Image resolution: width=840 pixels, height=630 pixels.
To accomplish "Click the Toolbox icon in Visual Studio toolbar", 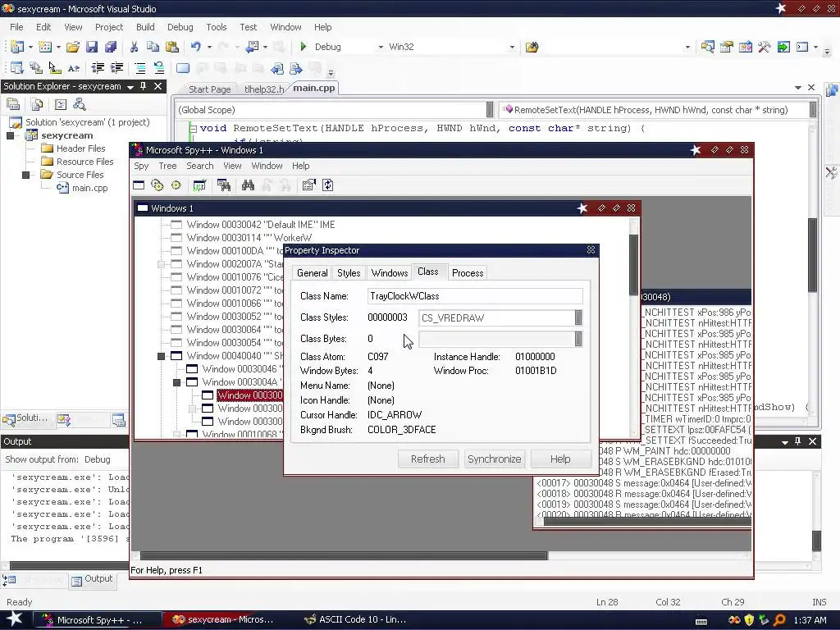I will (x=764, y=47).
